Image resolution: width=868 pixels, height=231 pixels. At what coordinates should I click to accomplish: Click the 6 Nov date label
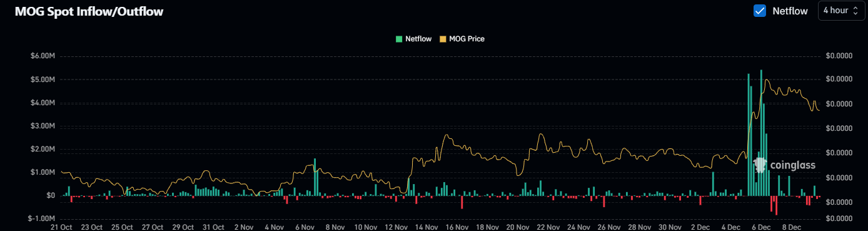pyautogui.click(x=305, y=227)
